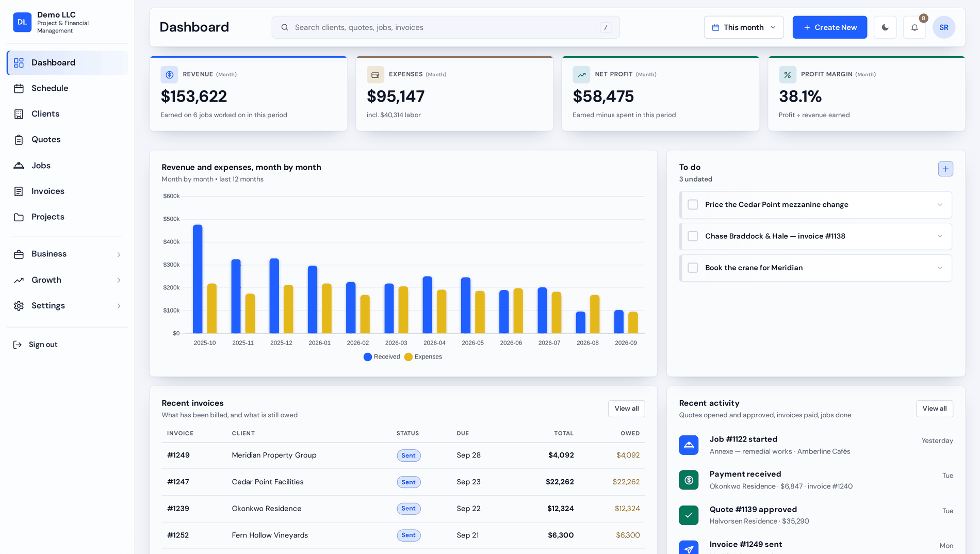980x554 pixels.
Task: Open the Clients page
Action: tap(67, 114)
